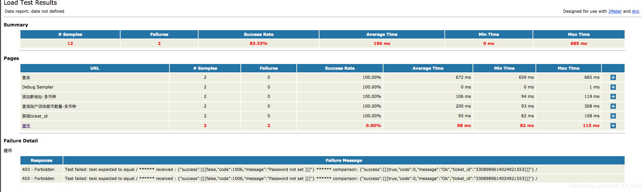The width and height of the screenshot is (644, 192).
Task: Expand details for the 登录 row
Action: (x=613, y=77)
